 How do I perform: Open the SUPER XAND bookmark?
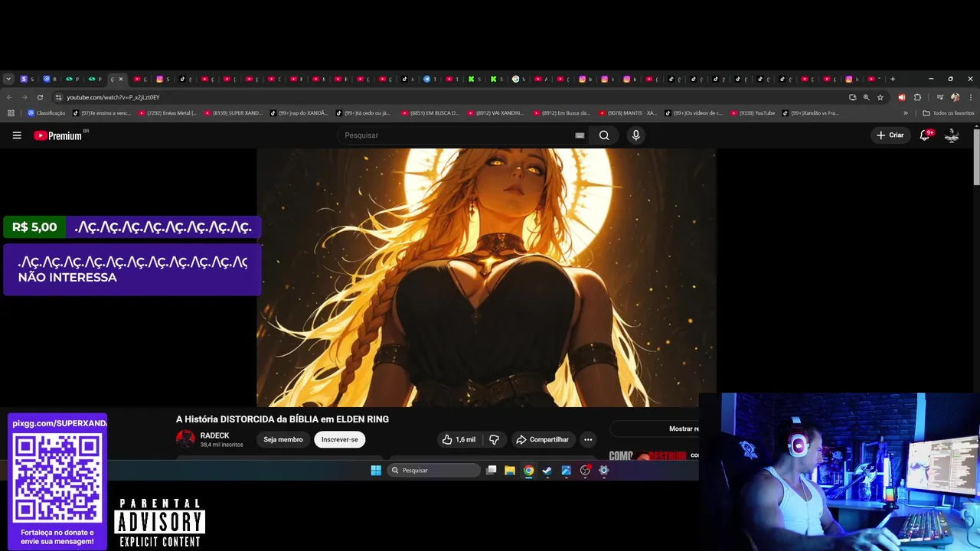pos(233,113)
